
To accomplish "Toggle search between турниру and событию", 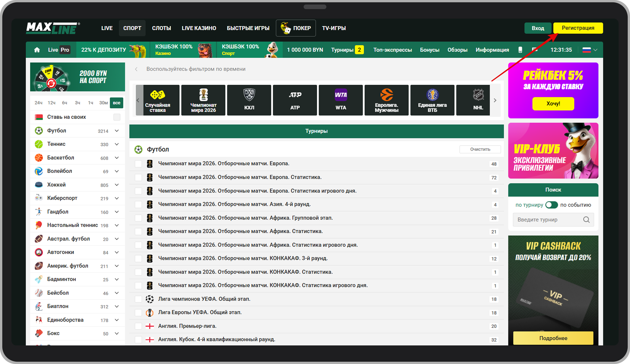I will 551,205.
